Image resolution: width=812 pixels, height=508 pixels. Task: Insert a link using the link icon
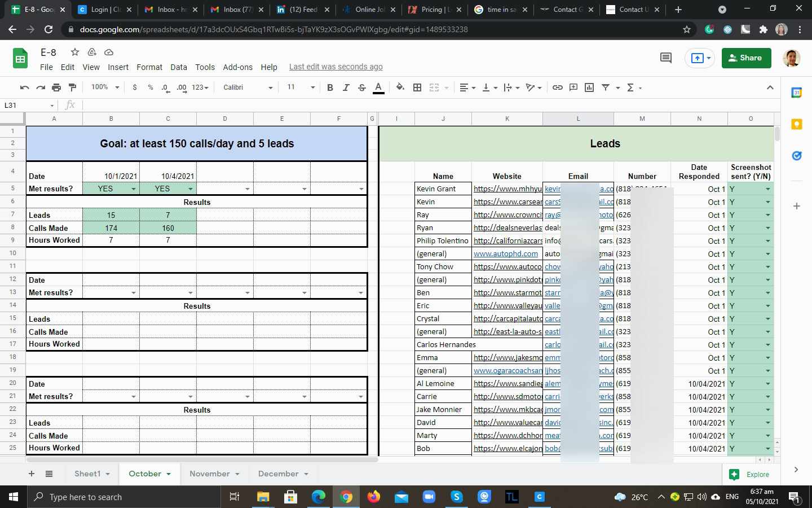(558, 87)
